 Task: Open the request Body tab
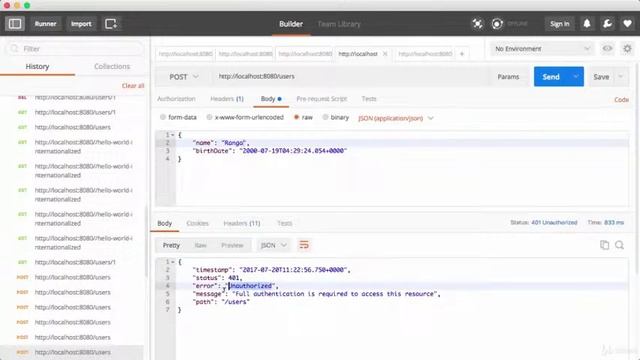[x=271, y=99]
